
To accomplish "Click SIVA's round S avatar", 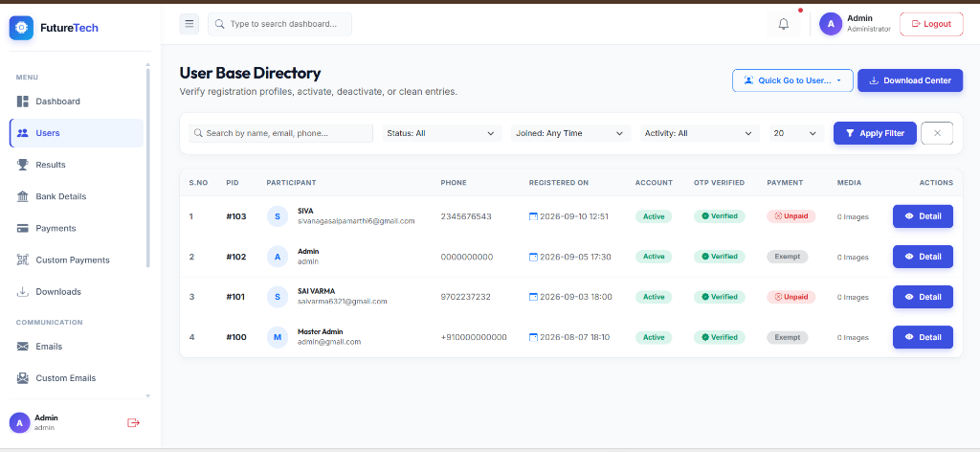I will [x=278, y=216].
